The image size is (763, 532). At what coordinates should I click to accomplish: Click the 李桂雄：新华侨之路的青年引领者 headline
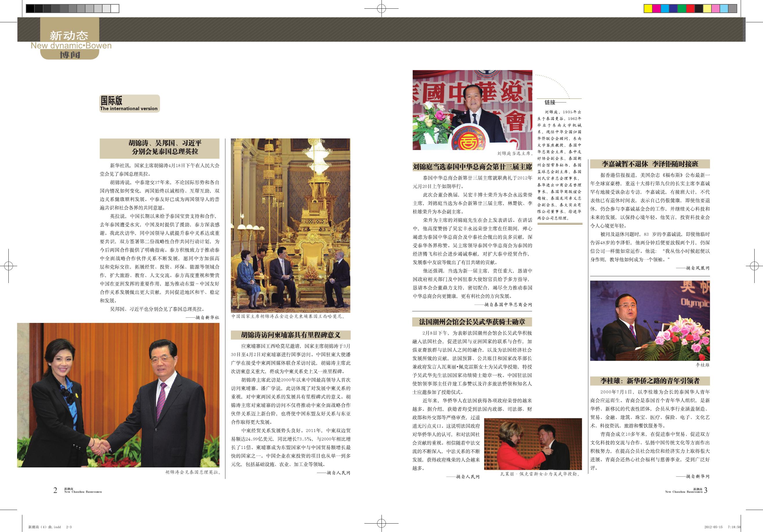650,381
